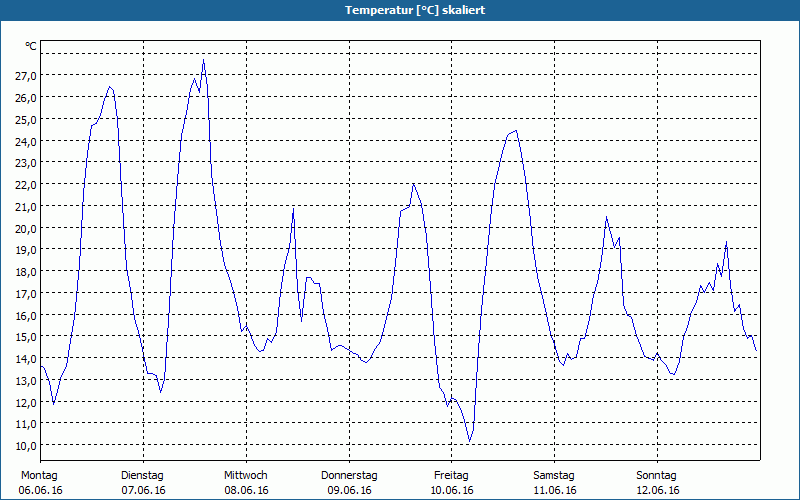Click the date 08.06.16
The image size is (800, 500).
pos(246,490)
